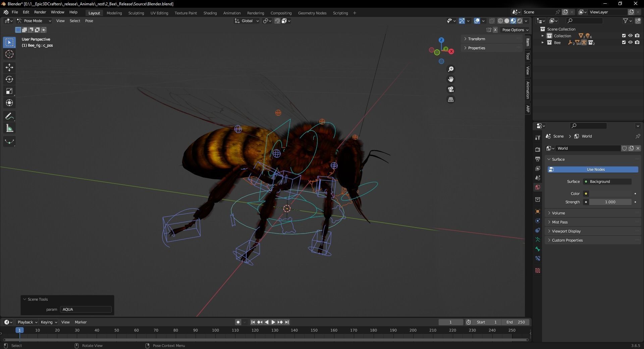This screenshot has height=349, width=644.
Task: Open the Render properties tab
Action: [x=538, y=149]
